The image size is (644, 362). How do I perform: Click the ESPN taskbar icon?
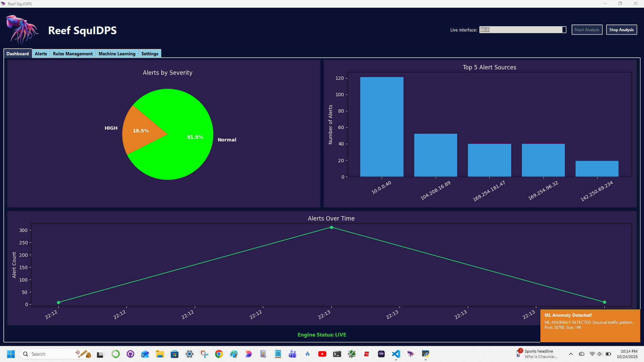click(366, 354)
